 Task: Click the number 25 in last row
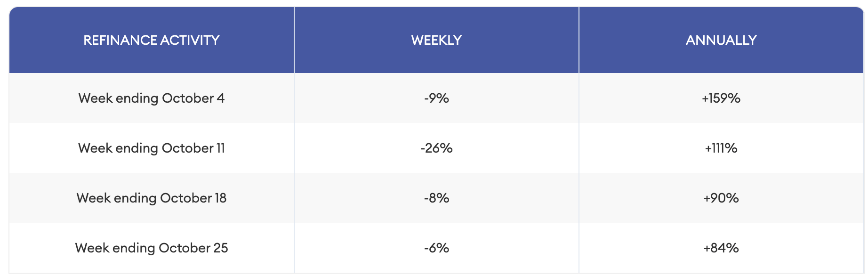[221, 248]
